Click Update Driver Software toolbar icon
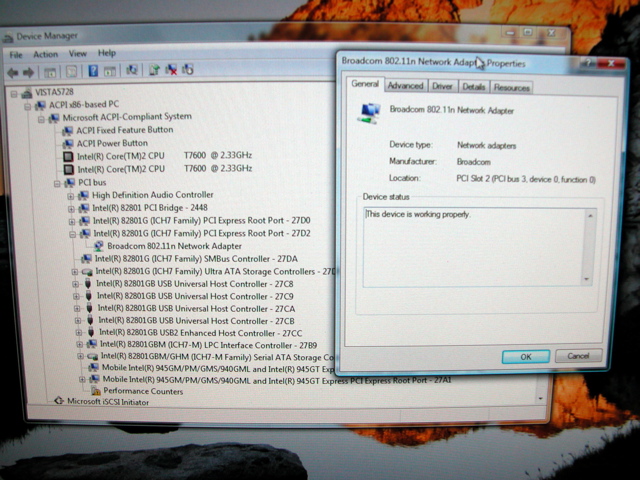Viewport: 640px width, 480px height. tap(154, 70)
